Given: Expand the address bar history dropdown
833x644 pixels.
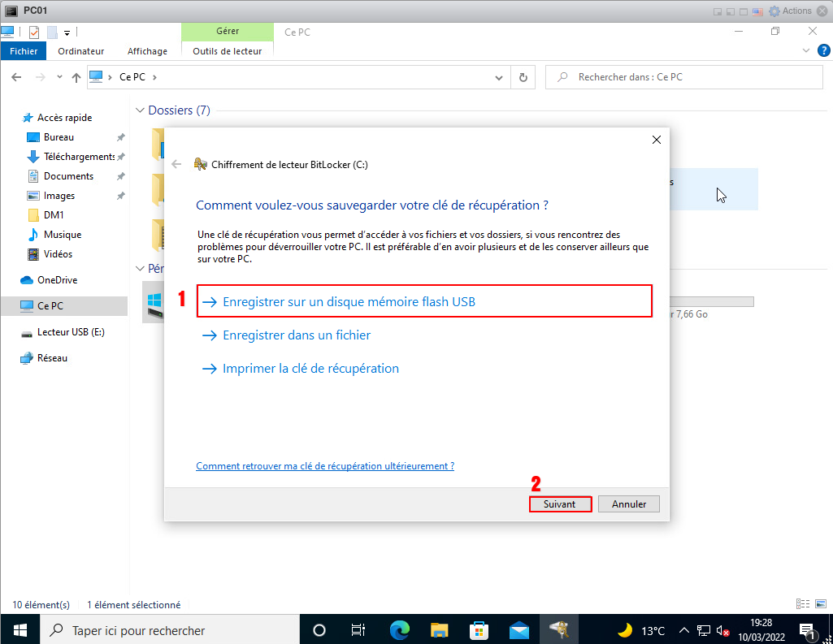Looking at the screenshot, I should pos(499,77).
